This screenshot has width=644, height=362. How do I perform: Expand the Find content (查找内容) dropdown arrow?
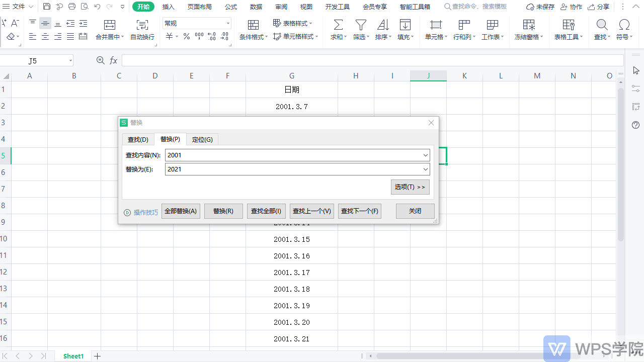[426, 155]
